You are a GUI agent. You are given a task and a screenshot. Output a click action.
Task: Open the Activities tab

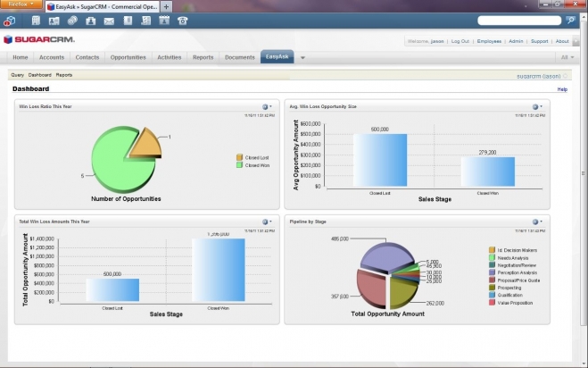pos(170,57)
